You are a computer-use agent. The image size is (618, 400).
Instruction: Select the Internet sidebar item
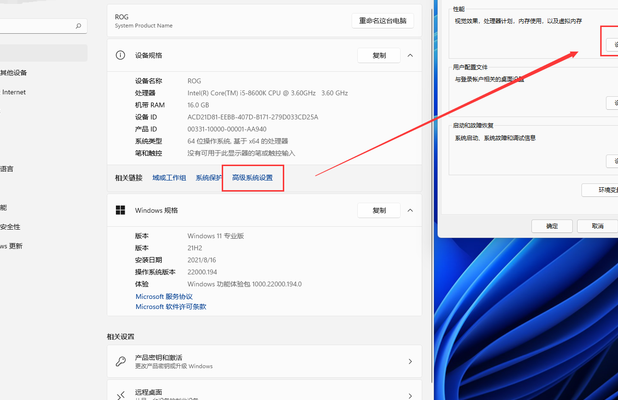(13, 92)
